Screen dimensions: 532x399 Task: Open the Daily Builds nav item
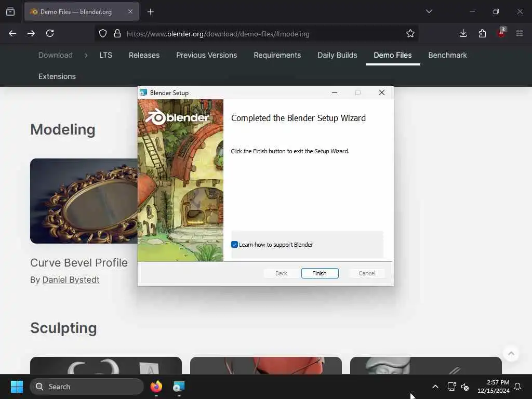click(337, 55)
